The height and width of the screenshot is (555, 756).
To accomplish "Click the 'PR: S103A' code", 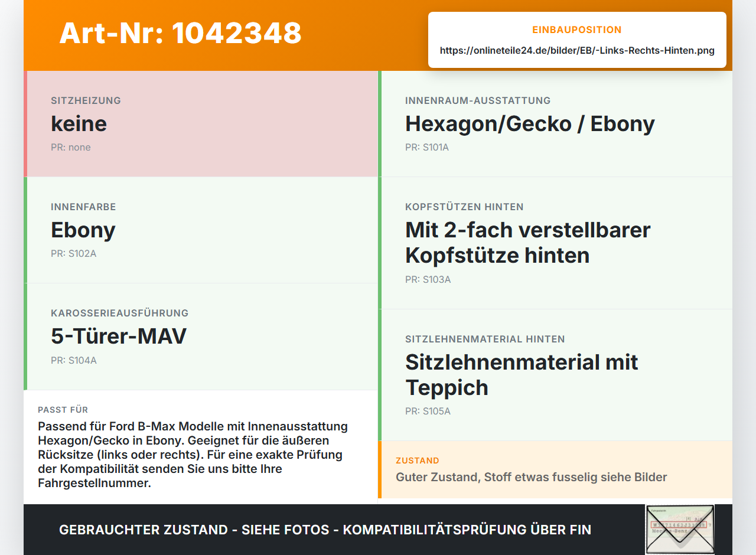I will [428, 280].
